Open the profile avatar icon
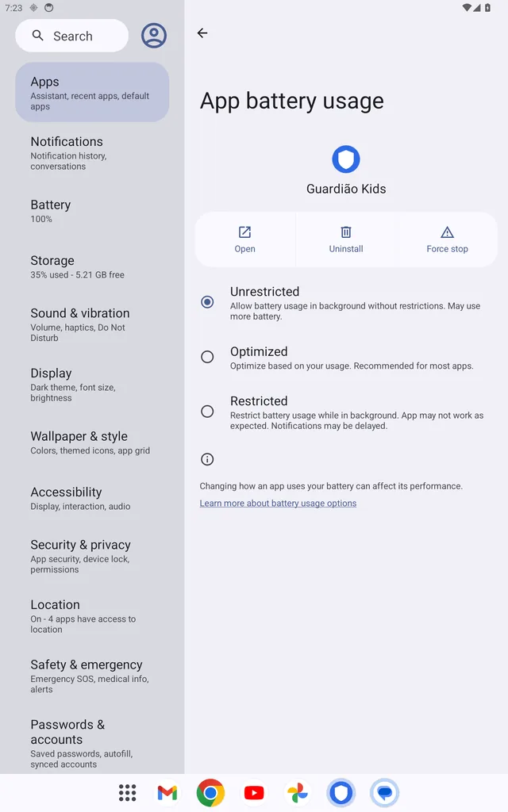The width and height of the screenshot is (508, 812). pos(154,36)
